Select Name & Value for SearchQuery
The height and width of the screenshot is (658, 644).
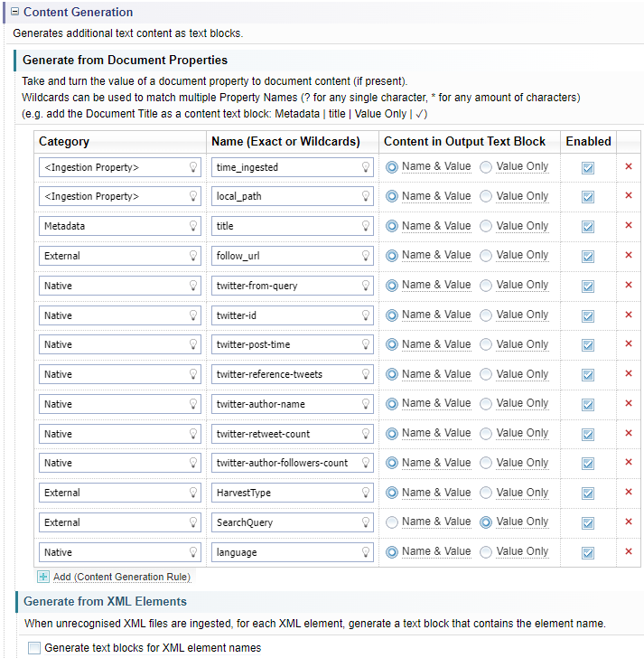(x=392, y=522)
